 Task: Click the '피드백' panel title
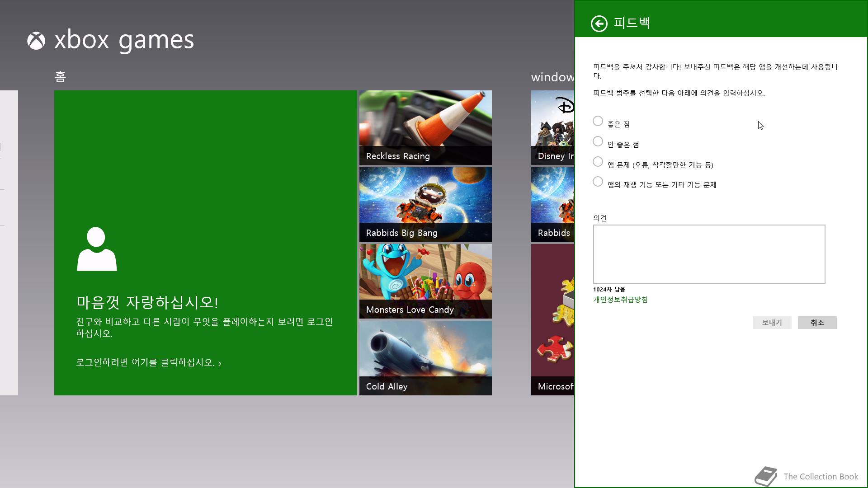[632, 23]
